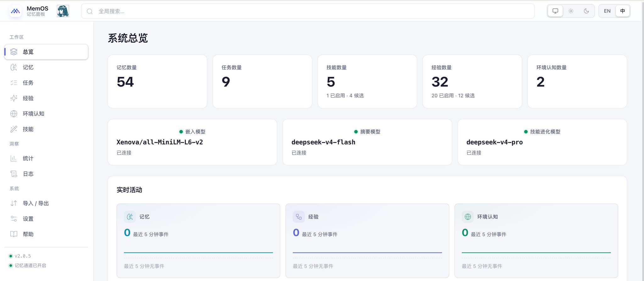644x281 pixels.
Task: Click the 技能 magic wand icon
Action: point(14,129)
